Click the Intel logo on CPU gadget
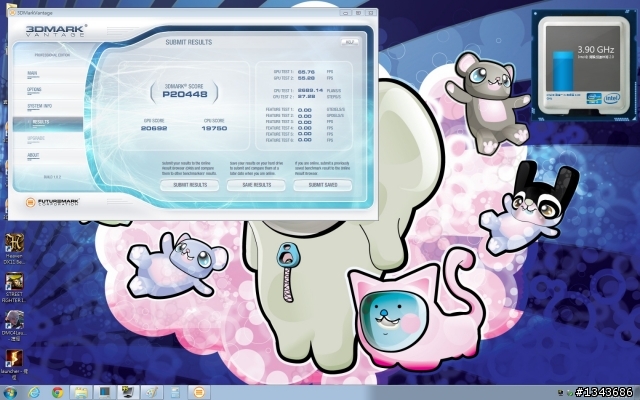Viewport: 640px width, 400px height. click(611, 98)
